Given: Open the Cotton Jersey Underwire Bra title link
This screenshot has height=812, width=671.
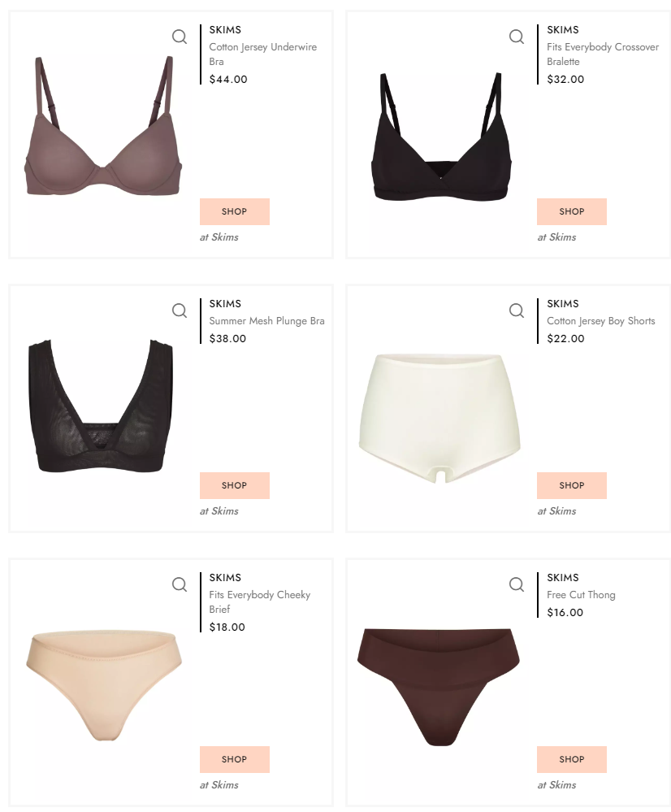Looking at the screenshot, I should 263,54.
